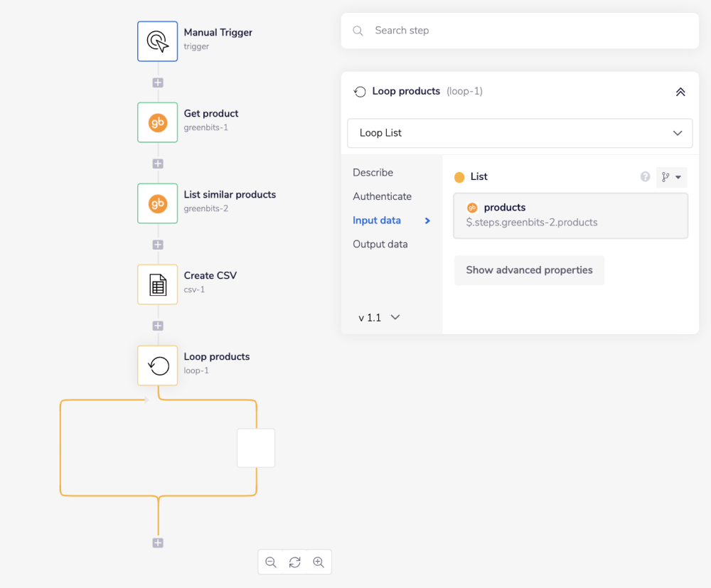The height and width of the screenshot is (588, 711).
Task: Collapse the Loop products panel
Action: [680, 92]
